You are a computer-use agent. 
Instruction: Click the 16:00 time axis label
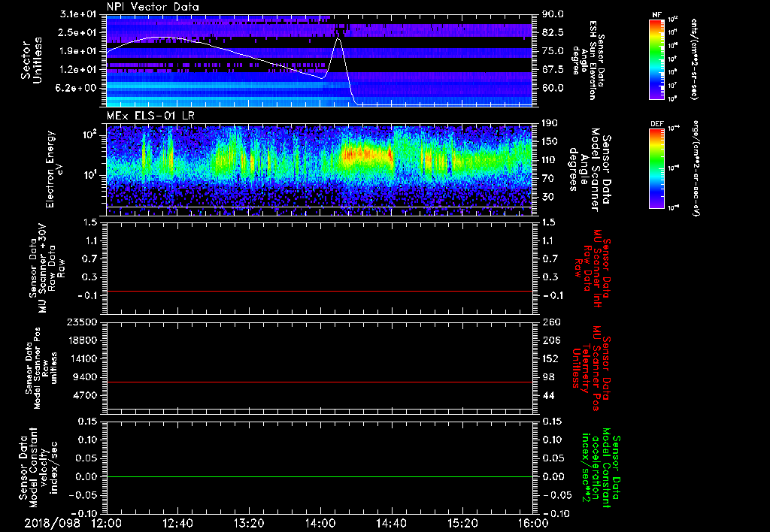tap(532, 523)
